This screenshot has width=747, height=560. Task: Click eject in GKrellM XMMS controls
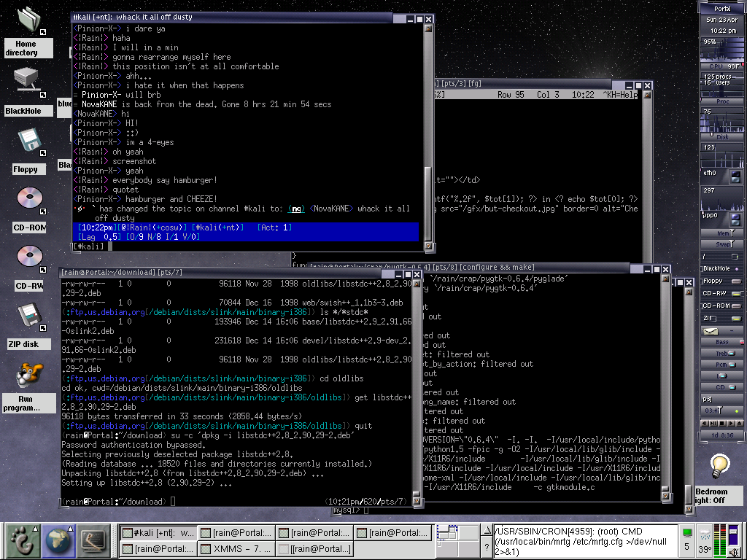[x=739, y=423]
